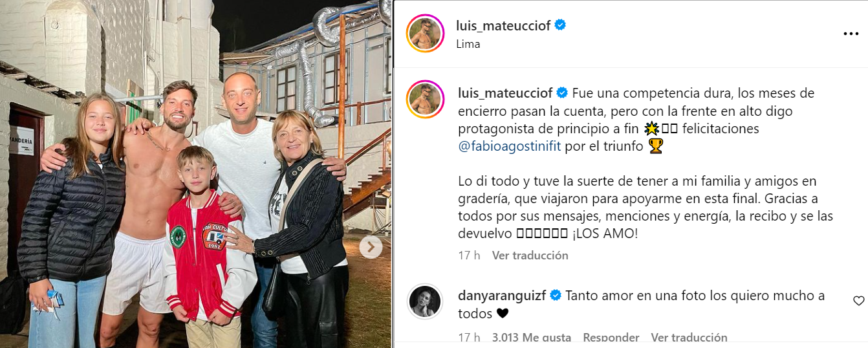Open the luis_mateucciof profile from the header
The height and width of the screenshot is (348, 868).
[504, 25]
